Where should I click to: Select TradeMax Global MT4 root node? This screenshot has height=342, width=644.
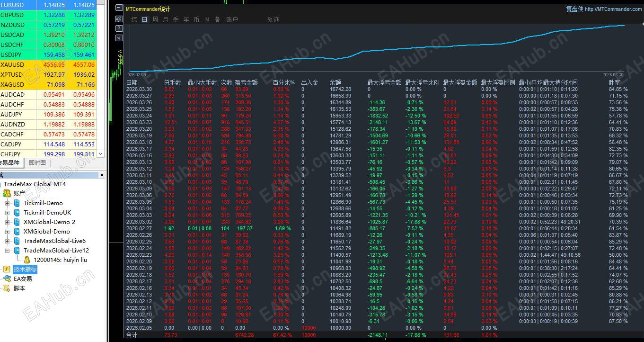pyautogui.click(x=35, y=184)
